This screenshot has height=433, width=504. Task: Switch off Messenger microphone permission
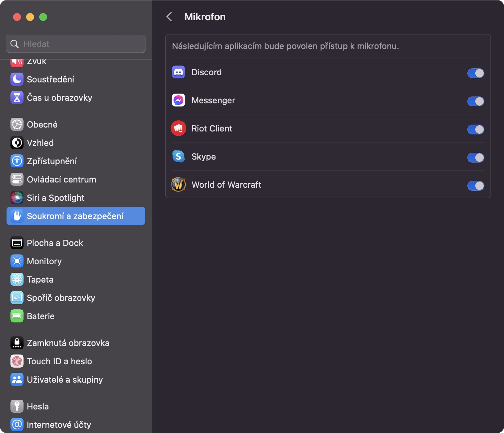pos(476,101)
